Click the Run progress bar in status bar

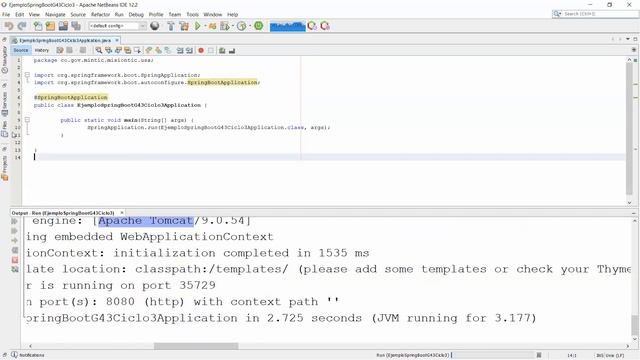pyautogui.click(x=492, y=355)
